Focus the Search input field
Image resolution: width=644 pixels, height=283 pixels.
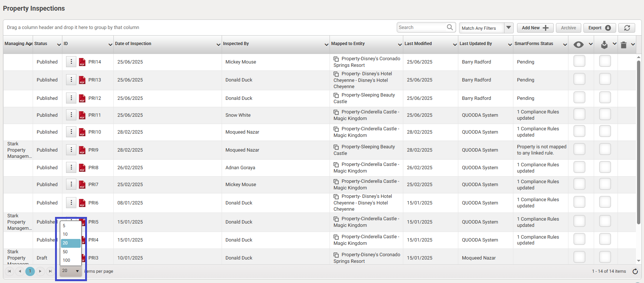(x=422, y=28)
